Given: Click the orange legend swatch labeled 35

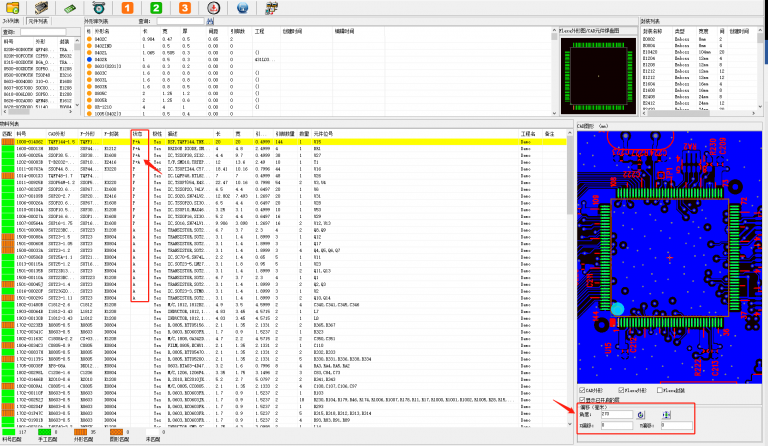Looking at the screenshot, I should click(80, 432).
